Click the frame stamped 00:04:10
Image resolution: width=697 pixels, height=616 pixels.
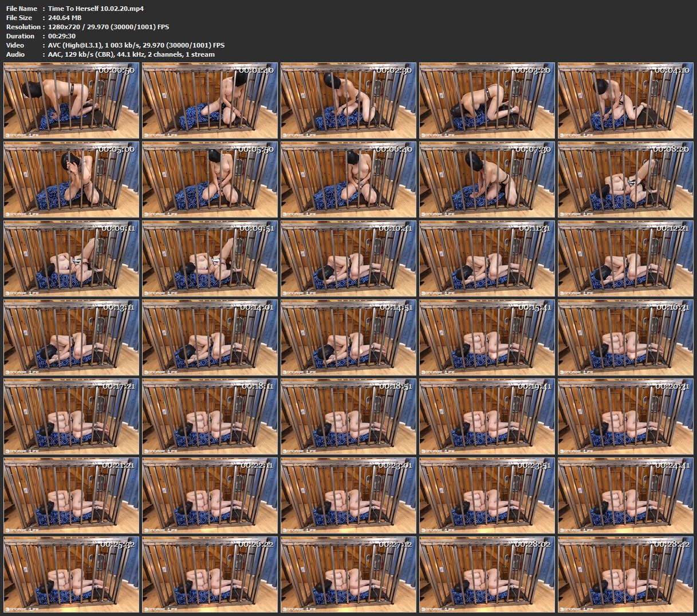pyautogui.click(x=625, y=101)
